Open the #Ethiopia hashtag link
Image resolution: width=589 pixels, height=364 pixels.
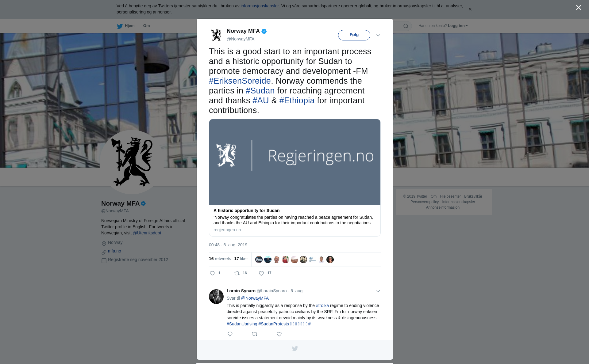pyautogui.click(x=297, y=100)
